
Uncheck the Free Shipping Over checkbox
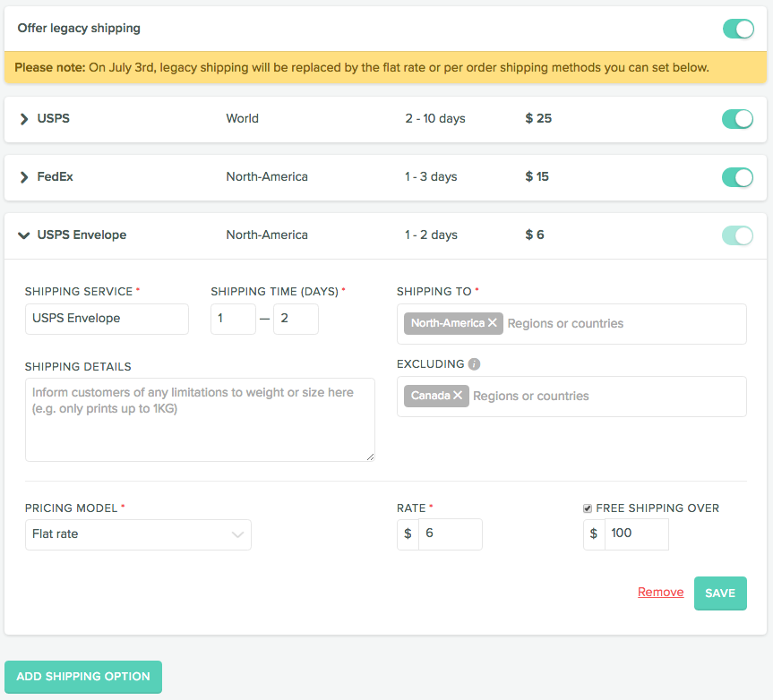(x=588, y=508)
